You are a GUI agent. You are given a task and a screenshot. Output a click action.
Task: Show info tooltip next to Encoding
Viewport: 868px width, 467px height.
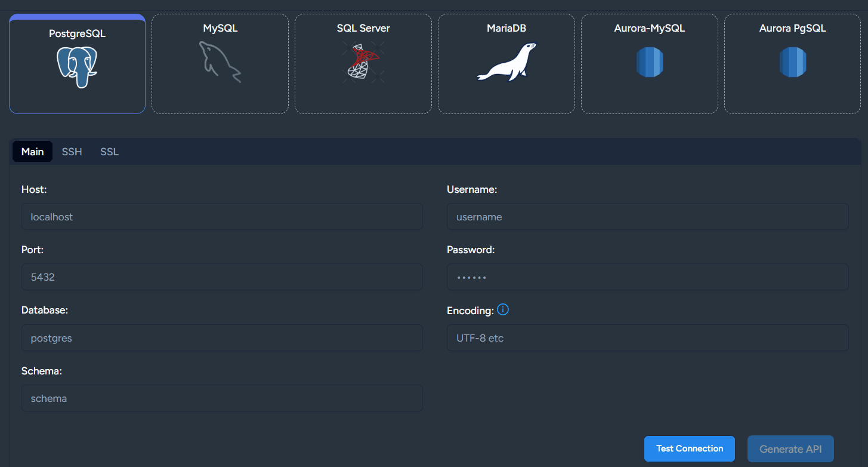503,309
